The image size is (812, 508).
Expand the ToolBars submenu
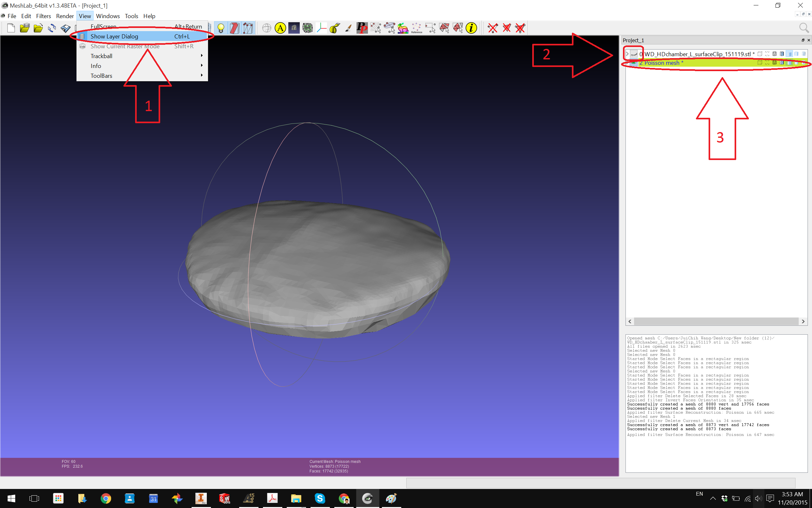point(142,76)
